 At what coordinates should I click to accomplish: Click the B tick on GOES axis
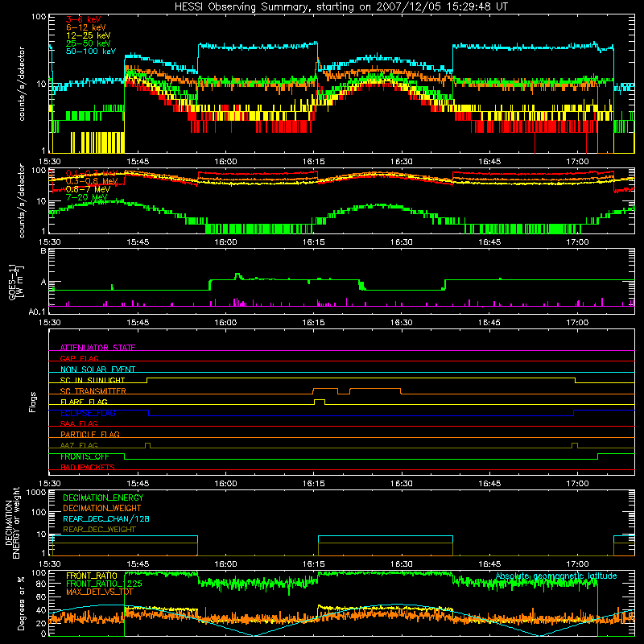pyautogui.click(x=43, y=250)
